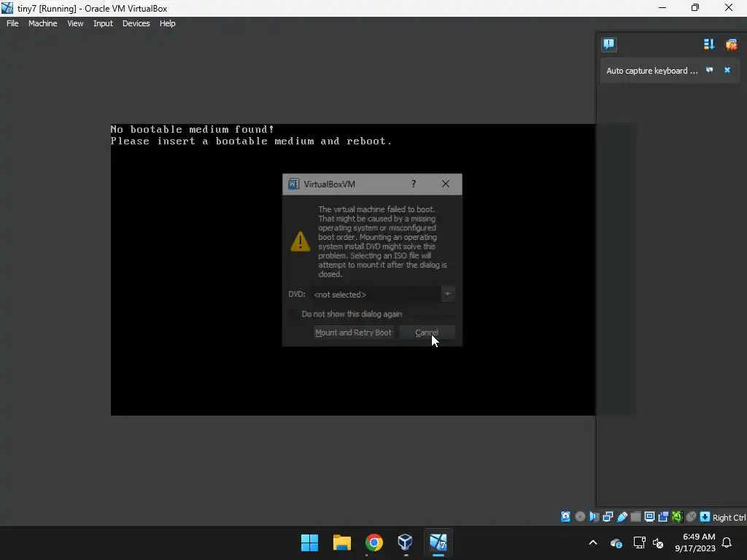
Task: Click the Right Ctrl host key label
Action: click(729, 518)
